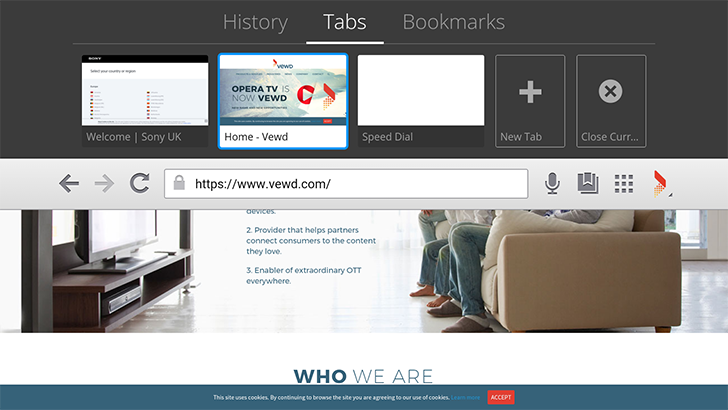Click the plus icon for New Tab

(530, 91)
